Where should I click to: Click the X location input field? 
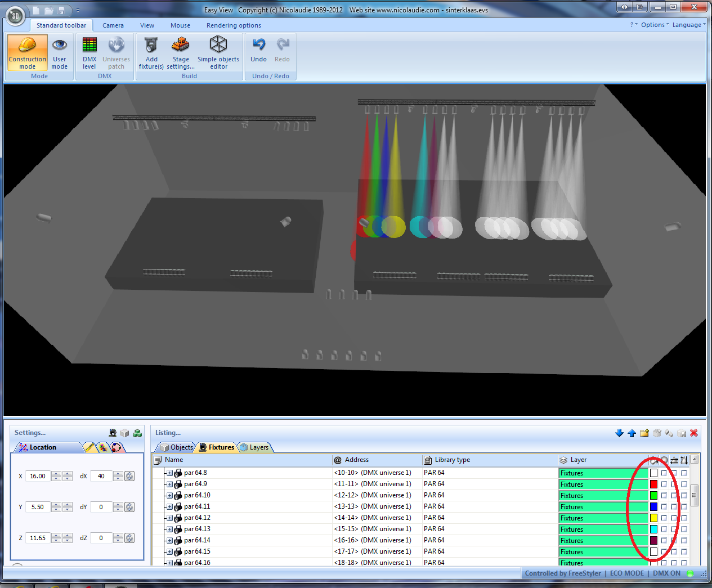tap(38, 476)
